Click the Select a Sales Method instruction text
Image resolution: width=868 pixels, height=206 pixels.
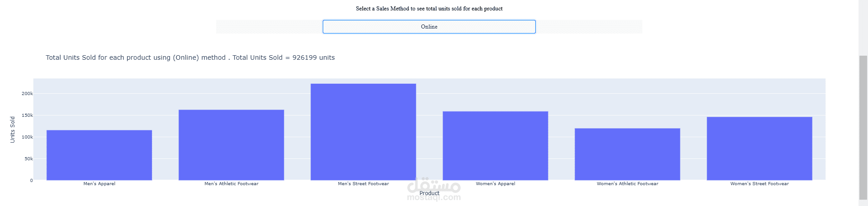(429, 9)
